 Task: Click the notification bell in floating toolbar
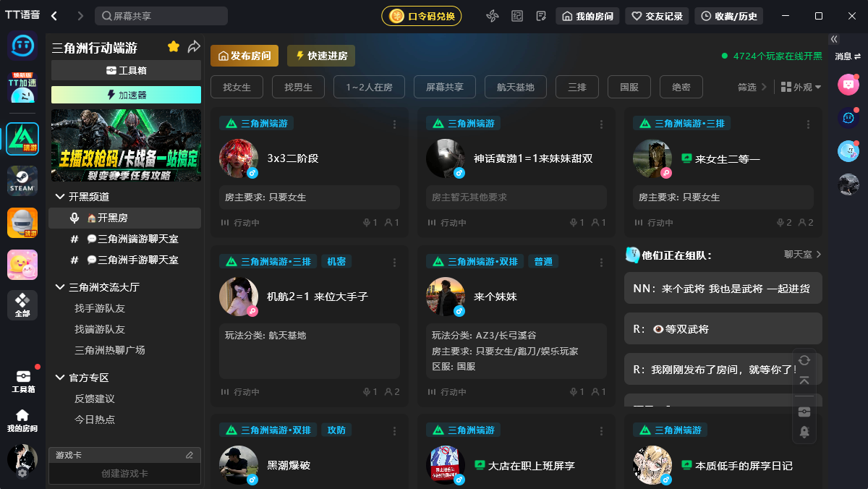[804, 432]
